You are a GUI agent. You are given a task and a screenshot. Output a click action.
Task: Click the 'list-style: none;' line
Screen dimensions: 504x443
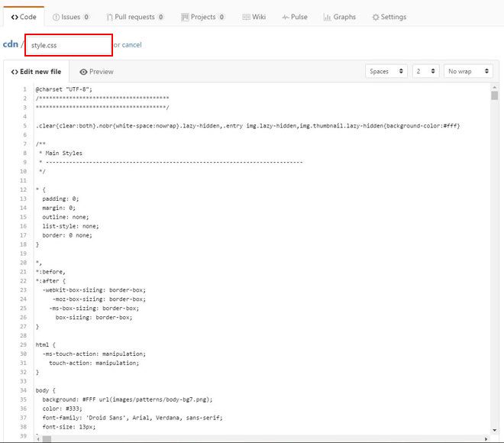71,226
